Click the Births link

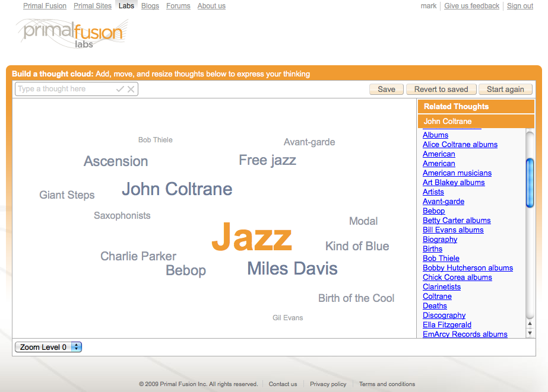click(x=433, y=249)
